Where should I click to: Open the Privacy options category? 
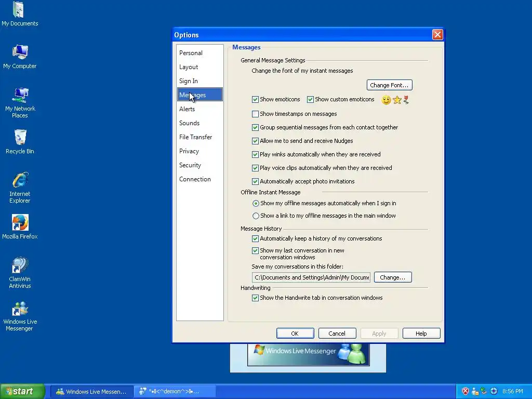point(199,151)
